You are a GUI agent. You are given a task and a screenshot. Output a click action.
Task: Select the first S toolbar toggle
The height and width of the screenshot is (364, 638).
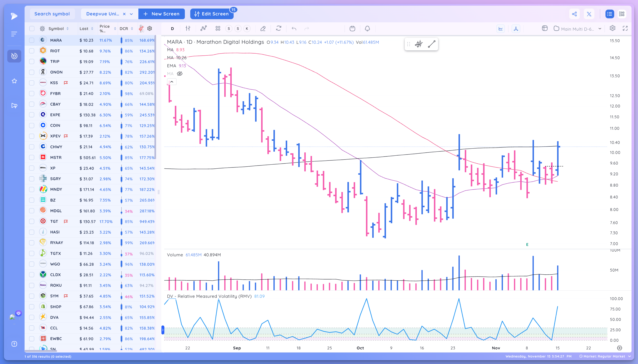[x=229, y=28]
